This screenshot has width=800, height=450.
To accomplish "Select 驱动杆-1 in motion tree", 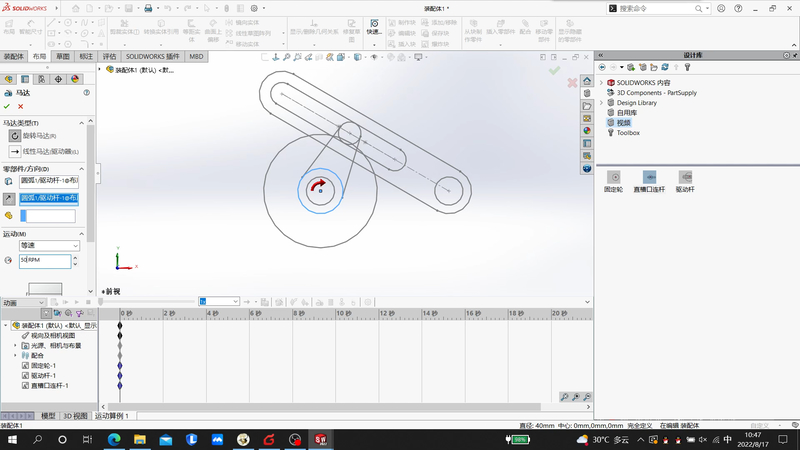I will tap(43, 376).
